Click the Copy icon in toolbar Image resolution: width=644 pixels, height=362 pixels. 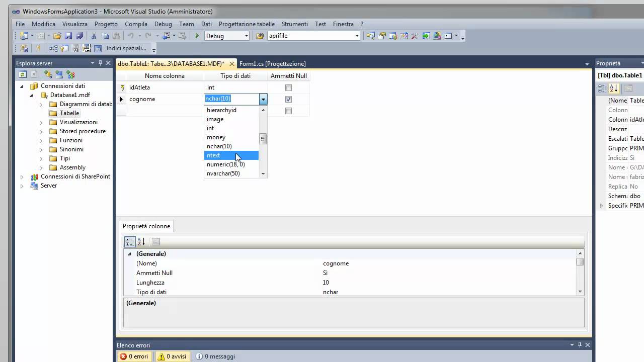pos(105,36)
